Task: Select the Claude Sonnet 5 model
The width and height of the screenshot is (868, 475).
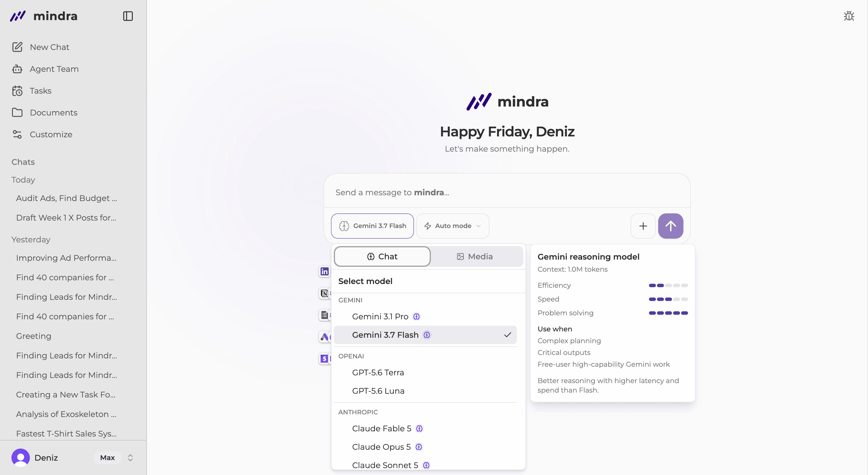Action: click(x=425, y=465)
